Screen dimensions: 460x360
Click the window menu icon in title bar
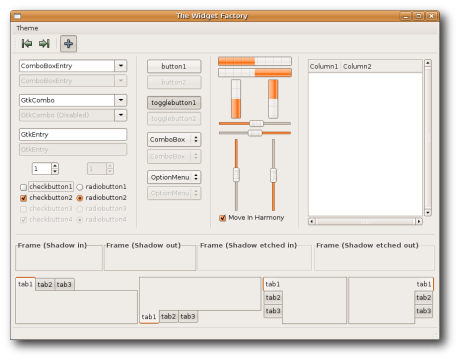[17, 16]
